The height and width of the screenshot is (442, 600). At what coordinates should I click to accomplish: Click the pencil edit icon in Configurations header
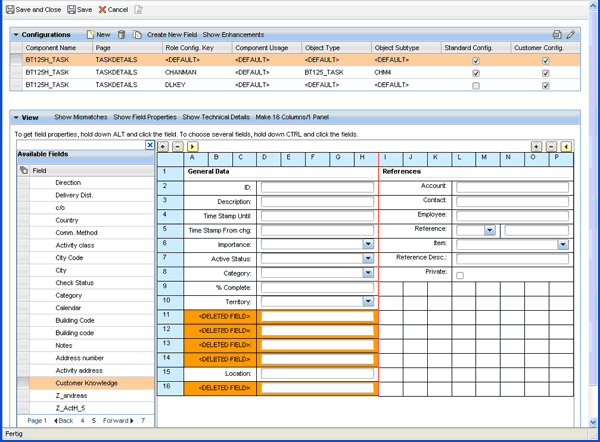[x=571, y=34]
